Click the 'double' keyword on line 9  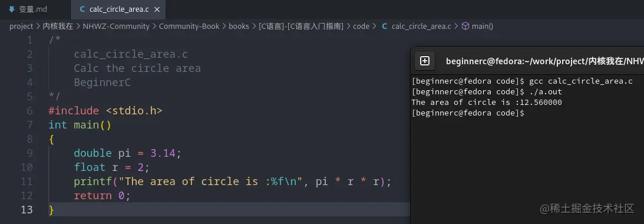93,153
